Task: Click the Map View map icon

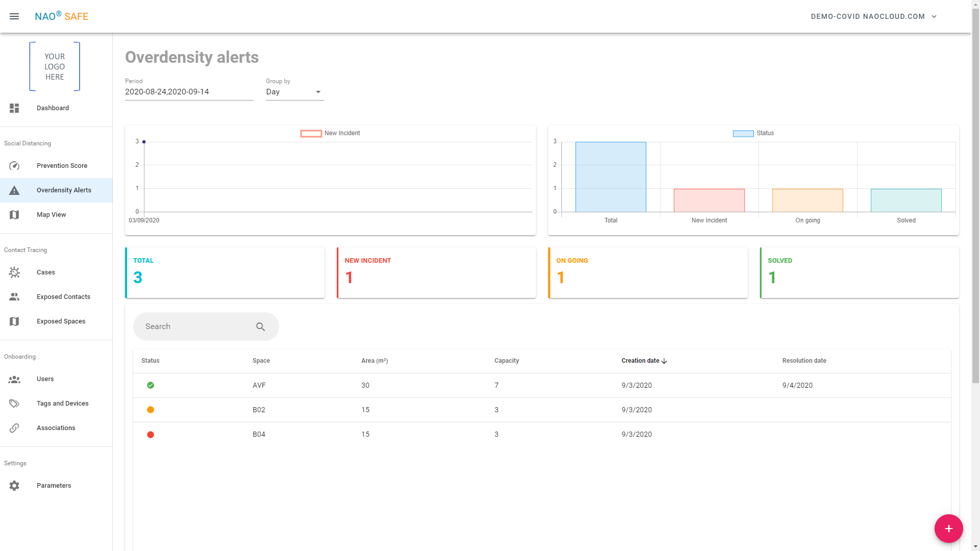Action: coord(14,215)
